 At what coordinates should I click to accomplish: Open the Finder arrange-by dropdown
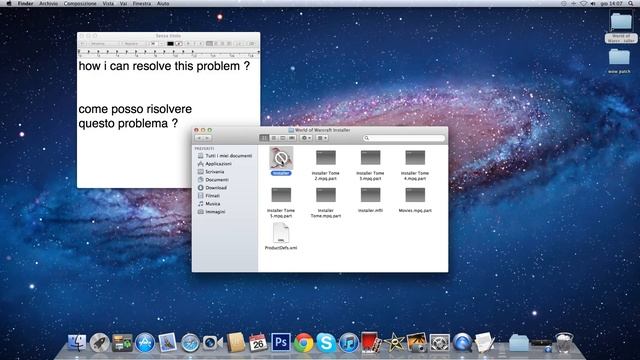[322, 138]
